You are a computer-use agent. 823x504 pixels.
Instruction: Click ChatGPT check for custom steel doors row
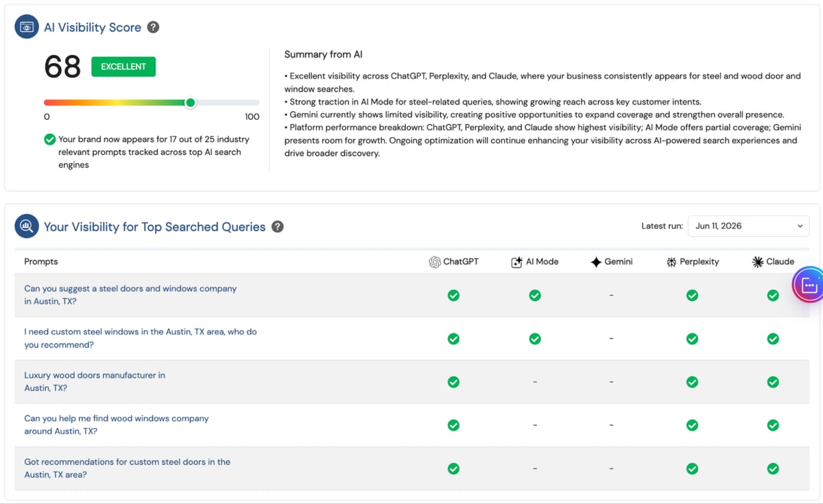(x=453, y=469)
